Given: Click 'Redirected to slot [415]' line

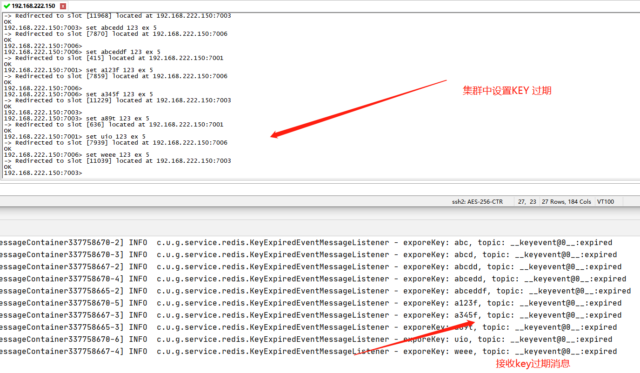Looking at the screenshot, I should 113,58.
